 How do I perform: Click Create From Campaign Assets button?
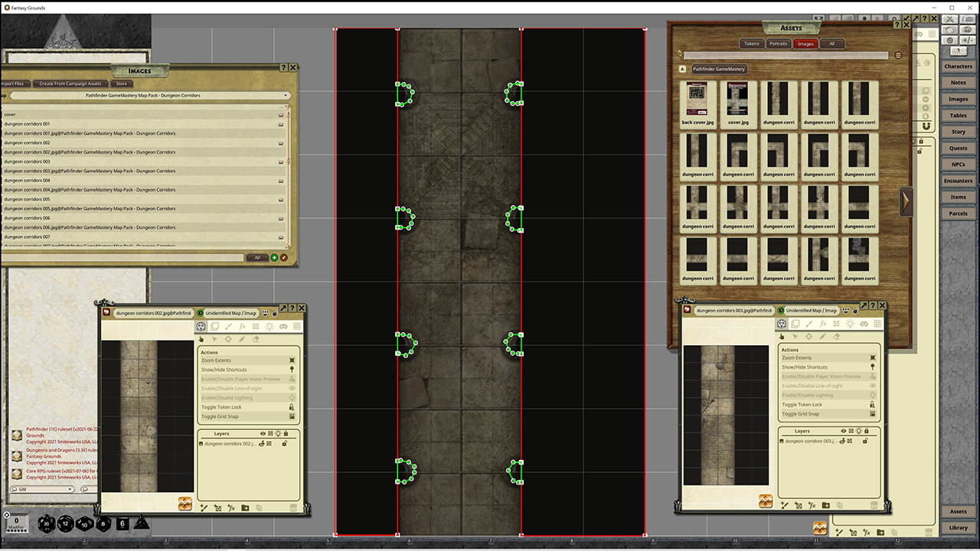point(70,83)
